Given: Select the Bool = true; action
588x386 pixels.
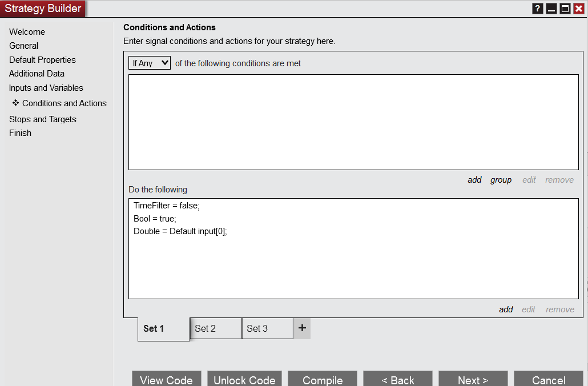Looking at the screenshot, I should pos(155,219).
